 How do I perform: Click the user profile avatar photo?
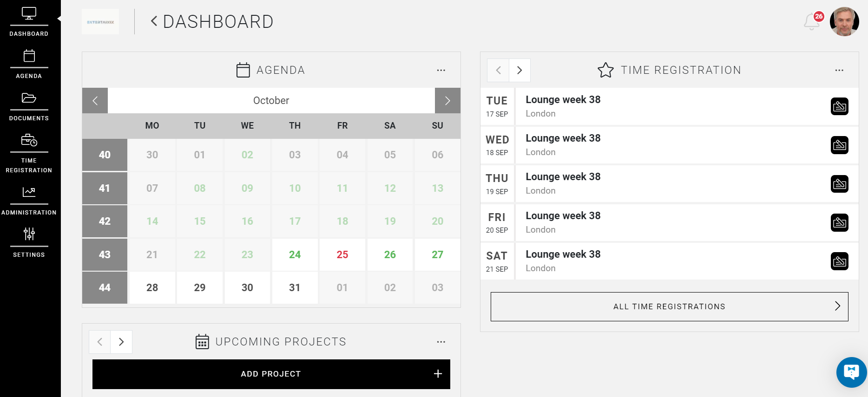[x=844, y=21]
